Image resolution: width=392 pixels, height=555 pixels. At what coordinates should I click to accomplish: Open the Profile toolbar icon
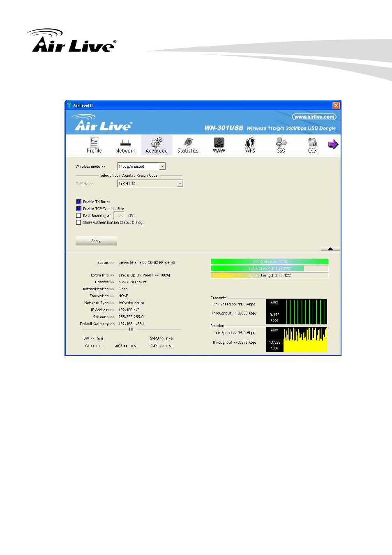click(94, 145)
